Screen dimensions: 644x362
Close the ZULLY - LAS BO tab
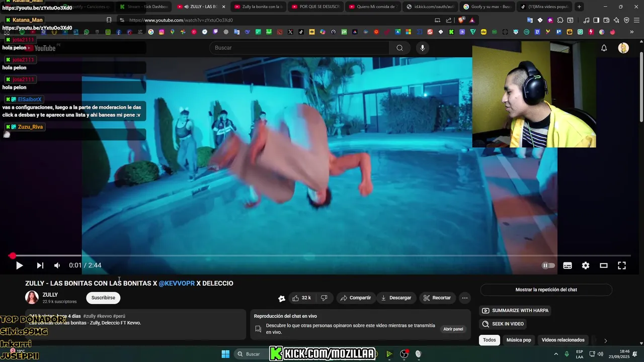(x=224, y=7)
